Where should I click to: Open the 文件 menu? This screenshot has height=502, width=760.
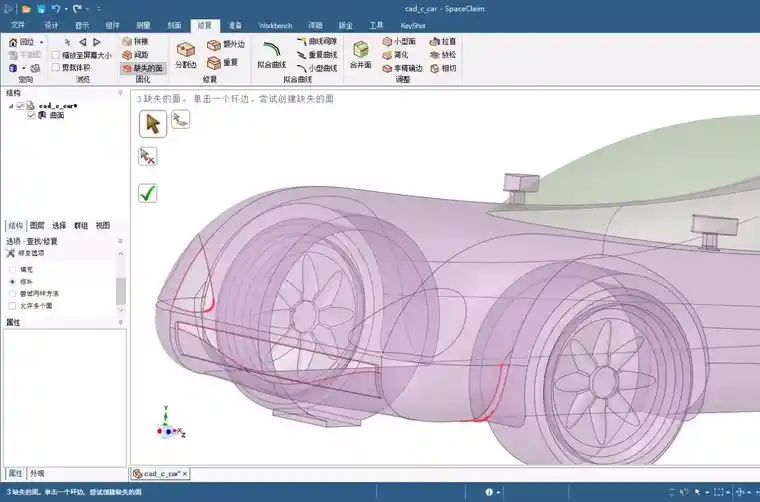tap(18, 25)
